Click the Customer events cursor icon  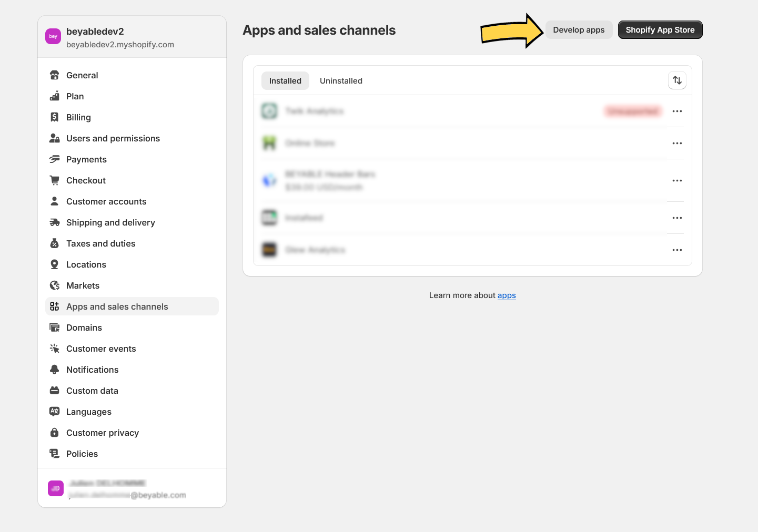[54, 349]
